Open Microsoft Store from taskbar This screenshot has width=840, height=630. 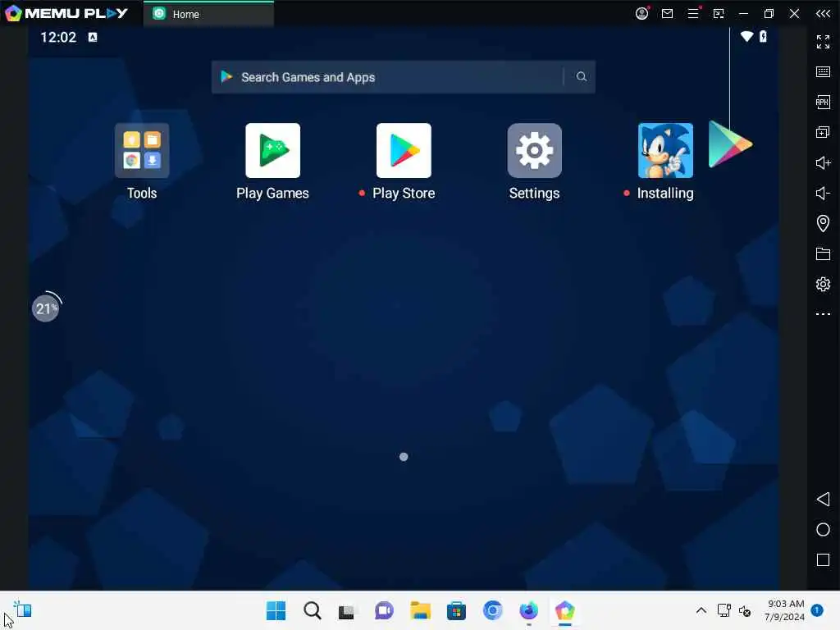[456, 610]
